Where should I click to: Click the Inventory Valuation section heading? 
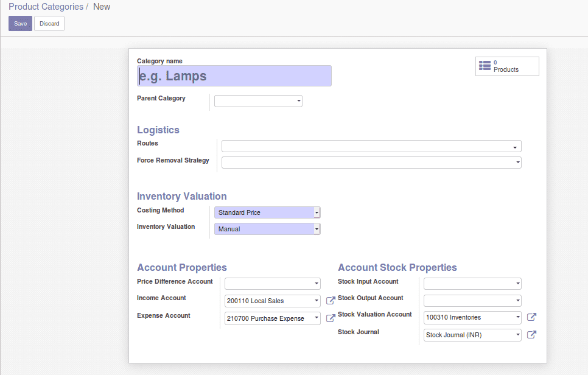[181, 196]
